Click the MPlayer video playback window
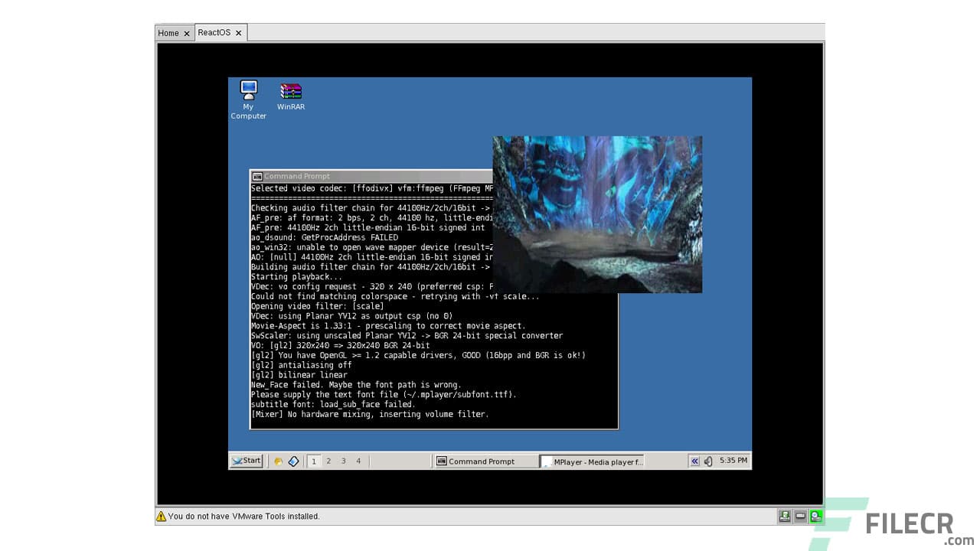The width and height of the screenshot is (980, 551). coord(597,214)
